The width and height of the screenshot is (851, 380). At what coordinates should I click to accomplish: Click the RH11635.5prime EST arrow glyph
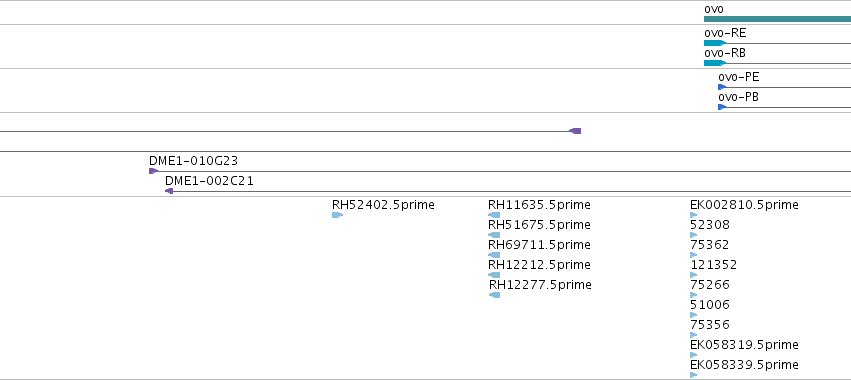coord(494,215)
